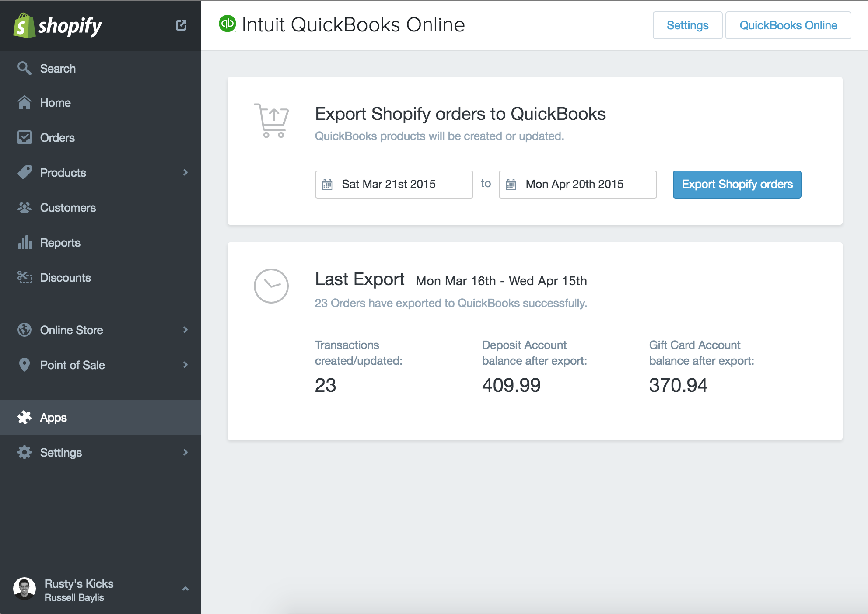Click the Home house icon
Viewport: 868px width, 614px height.
click(24, 103)
